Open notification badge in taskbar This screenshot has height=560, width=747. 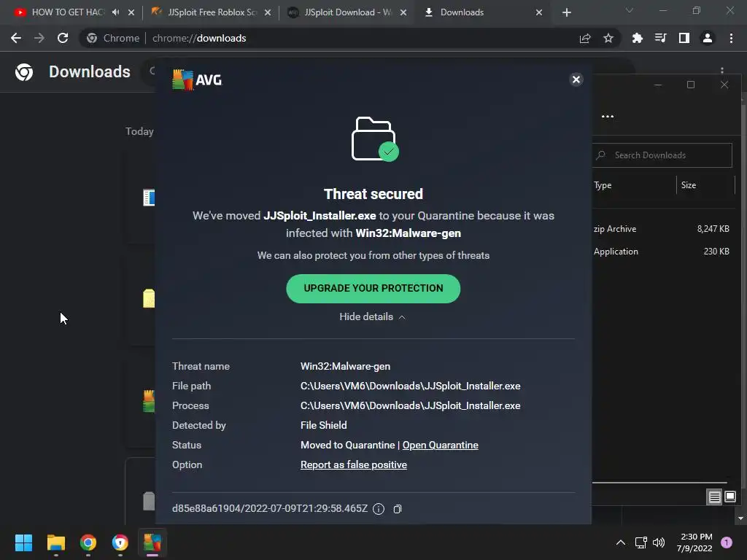727,542
